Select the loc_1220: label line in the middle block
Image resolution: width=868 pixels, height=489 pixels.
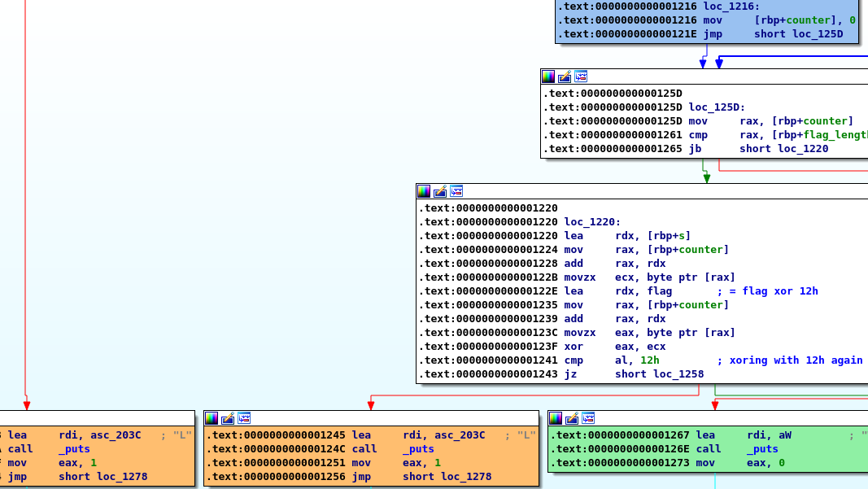pos(592,222)
